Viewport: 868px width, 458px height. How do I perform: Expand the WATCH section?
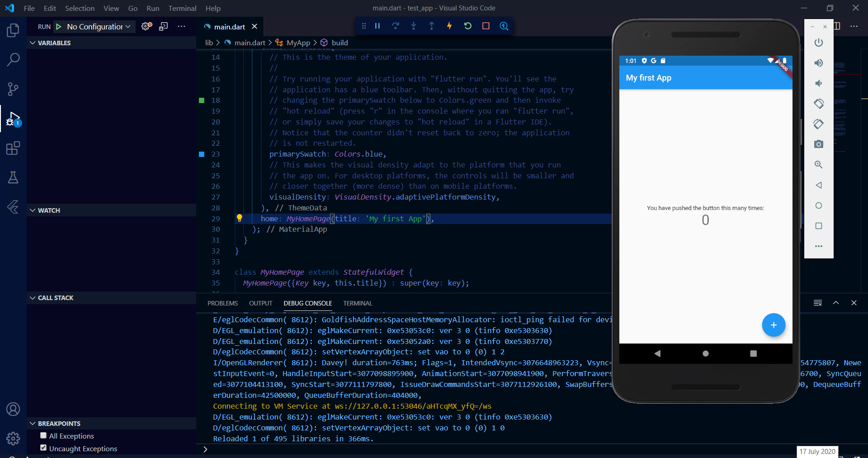32,210
